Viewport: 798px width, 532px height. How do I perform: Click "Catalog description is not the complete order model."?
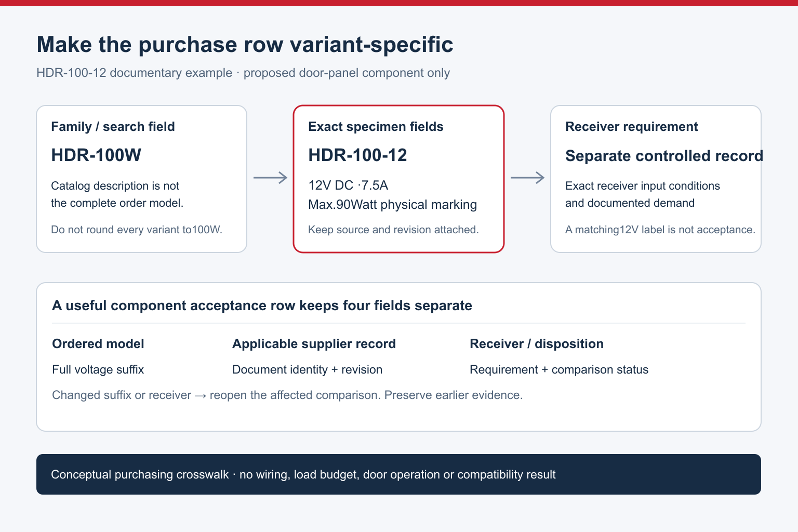point(117,194)
